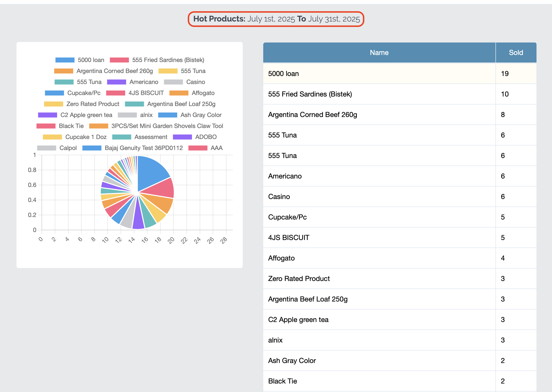Click Bajaj Genuity Test 36PD0112 legend item
Viewport: 552px width, 392px height.
pyautogui.click(x=143, y=148)
